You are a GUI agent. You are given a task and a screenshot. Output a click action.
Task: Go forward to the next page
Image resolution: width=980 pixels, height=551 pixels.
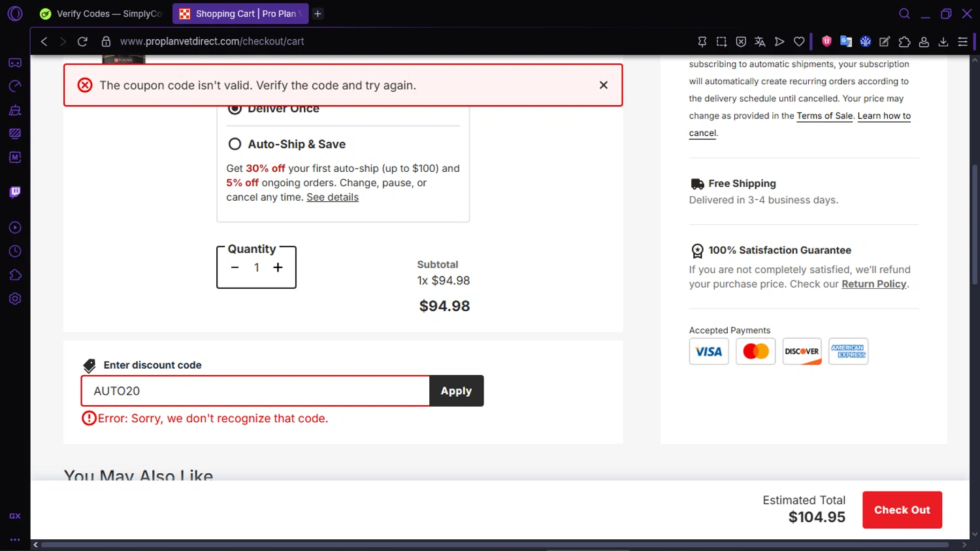pos(63,41)
